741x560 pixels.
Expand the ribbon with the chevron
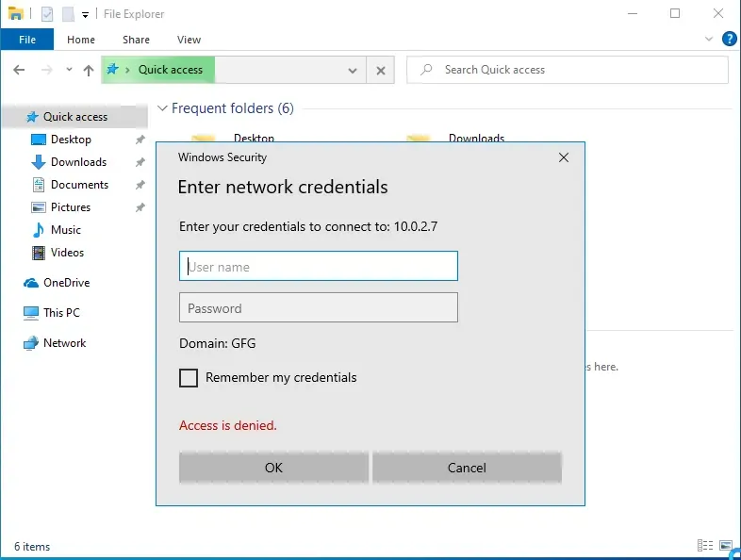click(x=708, y=39)
